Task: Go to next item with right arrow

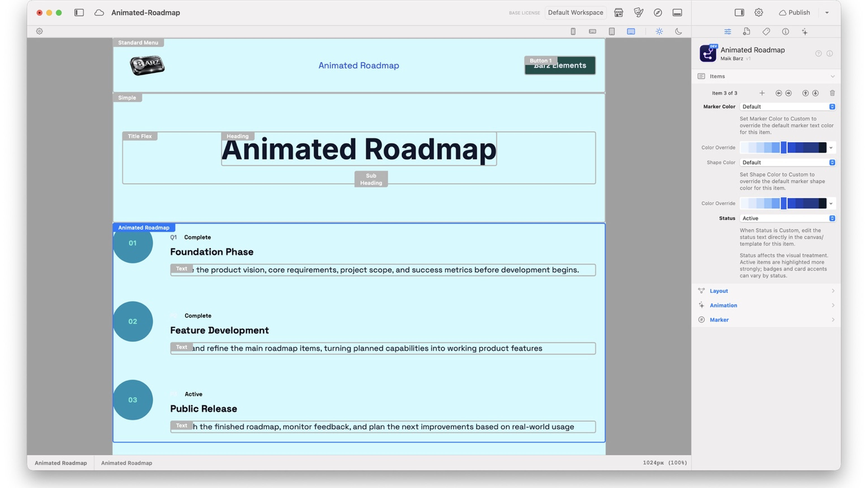Action: coord(788,93)
